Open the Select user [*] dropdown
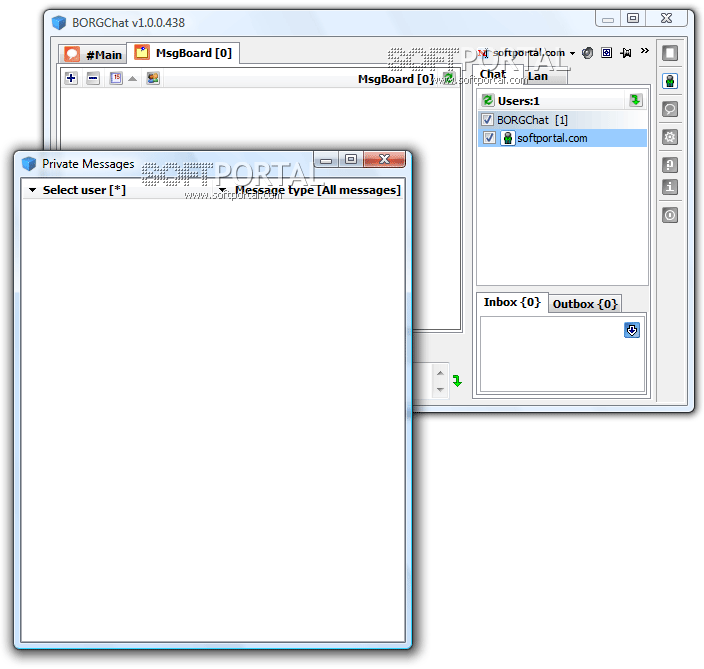704x669 pixels. (x=77, y=190)
